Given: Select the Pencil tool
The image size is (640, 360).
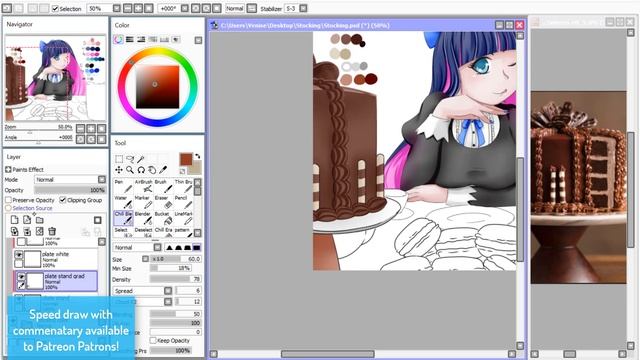Looking at the screenshot, I should coord(183,202).
